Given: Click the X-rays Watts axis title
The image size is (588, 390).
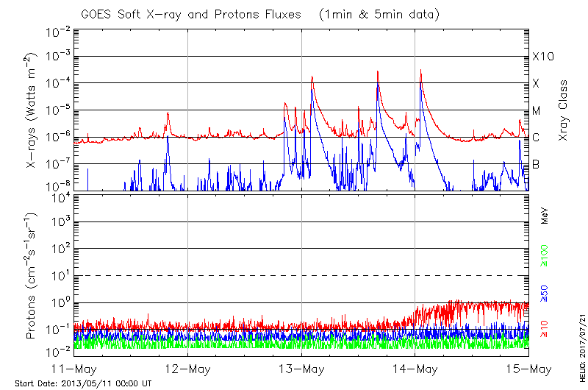Looking at the screenshot, I should [x=32, y=110].
